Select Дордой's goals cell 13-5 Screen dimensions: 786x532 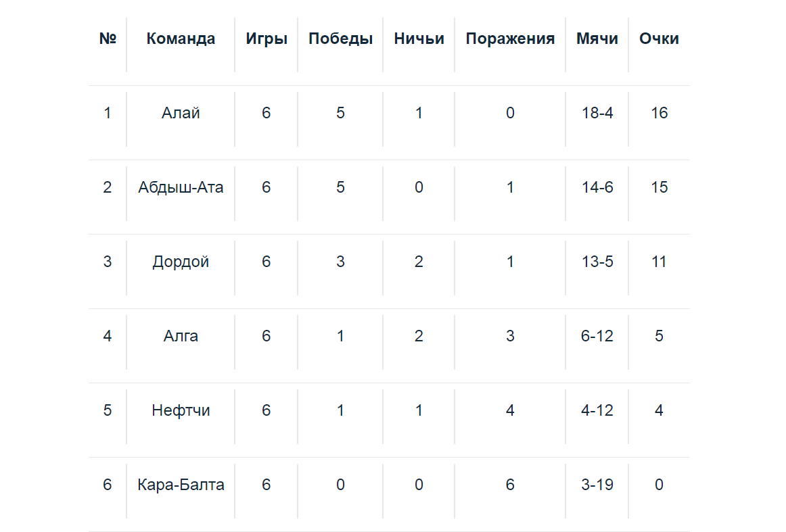597,262
